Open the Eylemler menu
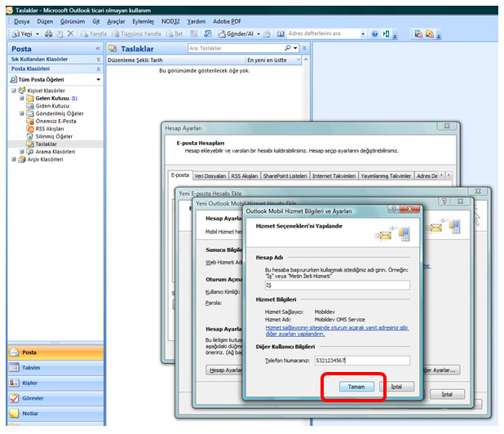 143,21
